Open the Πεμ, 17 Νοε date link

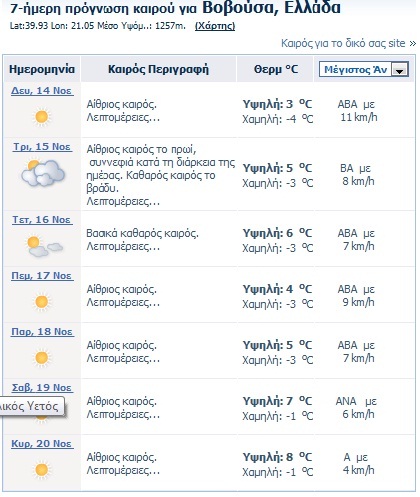pos(42,276)
